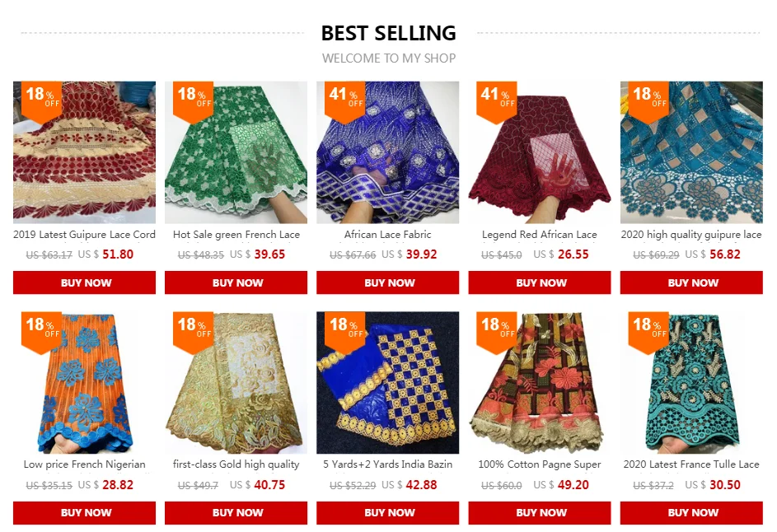The width and height of the screenshot is (777, 532).
Task: Click the 18% off badge on orange Nigerian lace
Action: tap(42, 332)
